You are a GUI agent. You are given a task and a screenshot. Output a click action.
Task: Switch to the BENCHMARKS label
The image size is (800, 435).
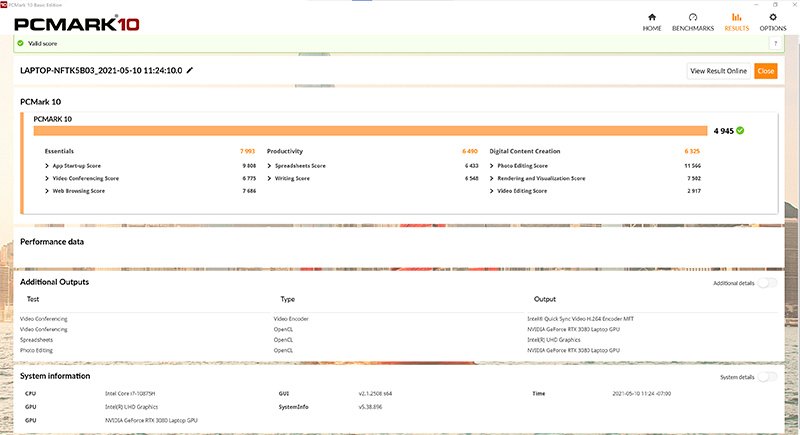point(693,29)
